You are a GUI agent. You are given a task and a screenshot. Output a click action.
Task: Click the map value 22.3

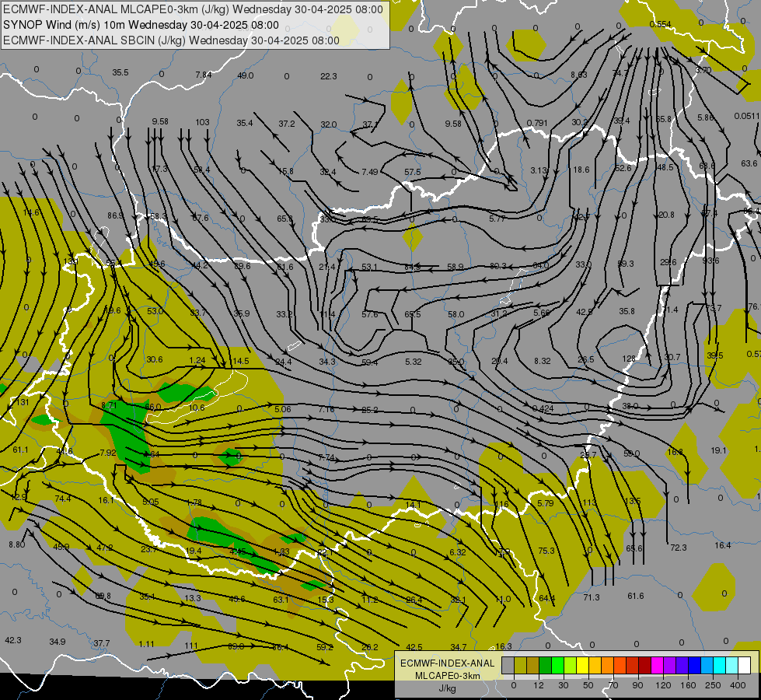(329, 76)
